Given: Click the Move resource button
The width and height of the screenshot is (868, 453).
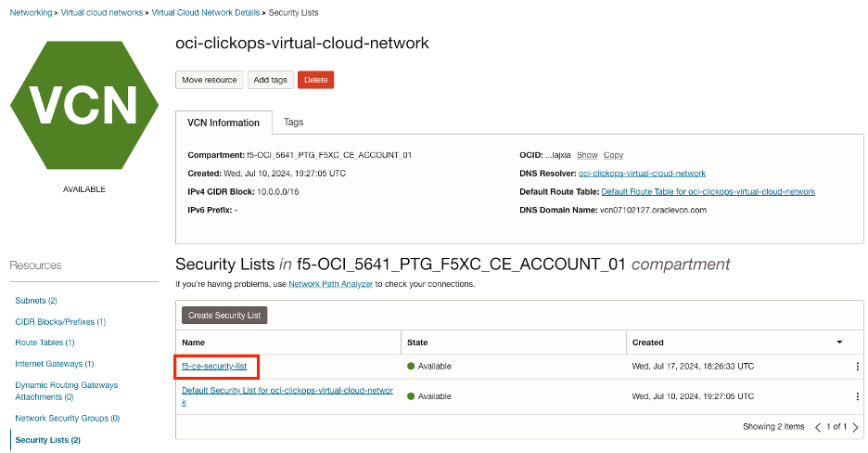Looking at the screenshot, I should (x=210, y=80).
